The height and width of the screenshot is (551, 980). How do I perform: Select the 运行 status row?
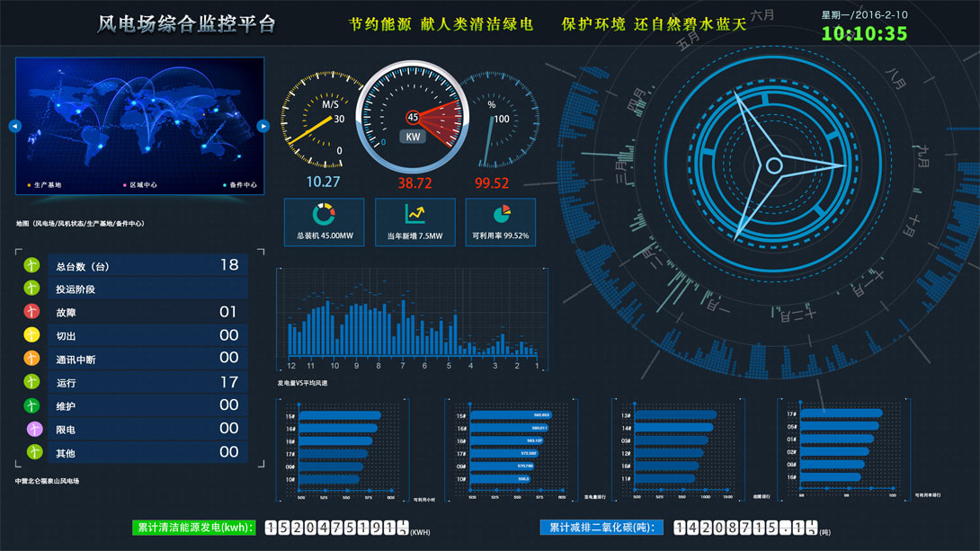[x=148, y=382]
